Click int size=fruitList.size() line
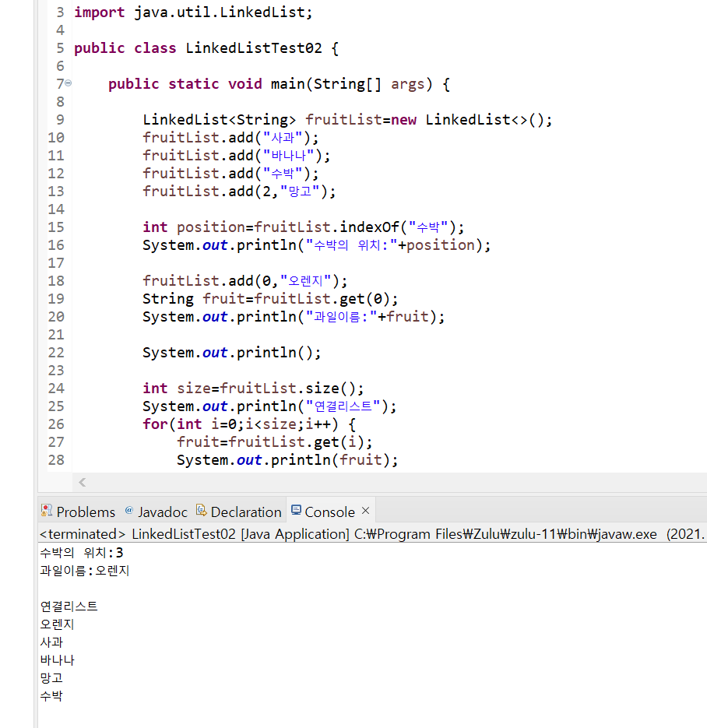This screenshot has width=707, height=728. pos(253,389)
